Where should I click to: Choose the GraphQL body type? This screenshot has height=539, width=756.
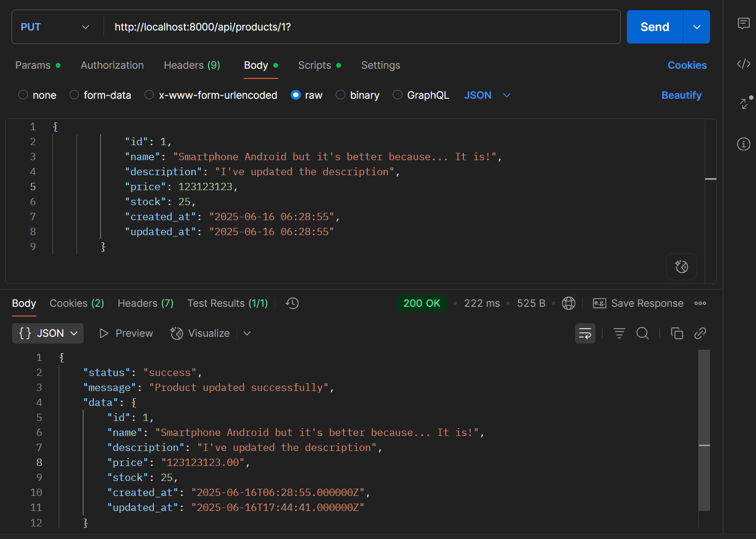[421, 95]
